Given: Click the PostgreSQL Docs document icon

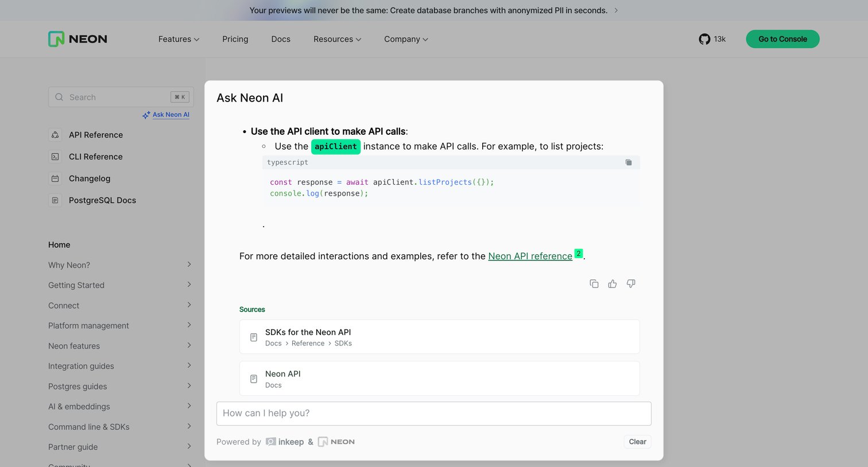Looking at the screenshot, I should [x=55, y=200].
